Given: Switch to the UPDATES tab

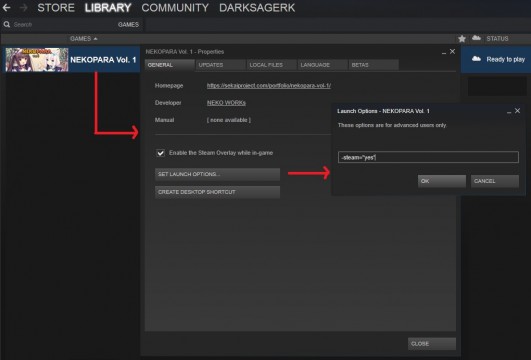Looking at the screenshot, I should pos(220,65).
